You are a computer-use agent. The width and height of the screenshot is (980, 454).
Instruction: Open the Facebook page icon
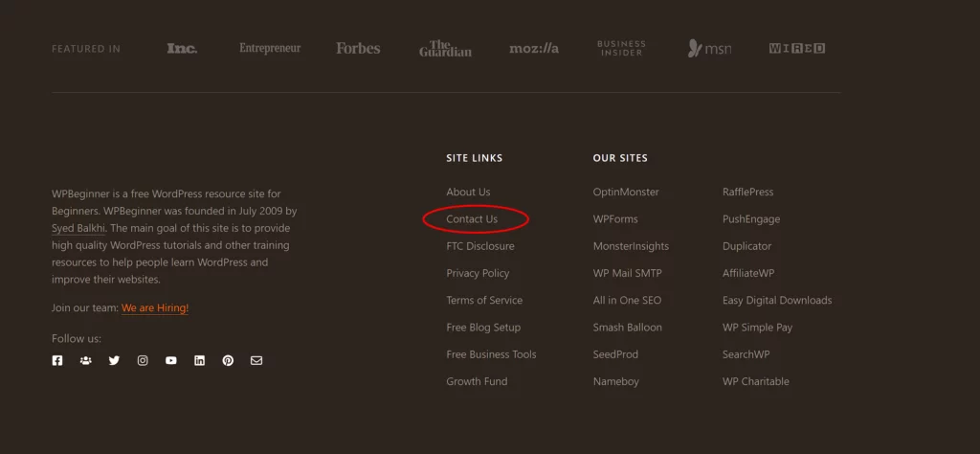click(x=56, y=361)
